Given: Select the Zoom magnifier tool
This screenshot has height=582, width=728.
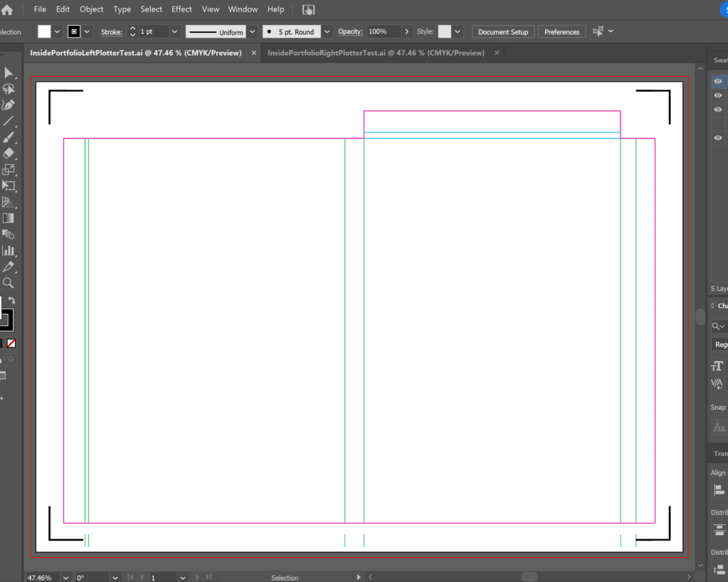Looking at the screenshot, I should pyautogui.click(x=9, y=282).
